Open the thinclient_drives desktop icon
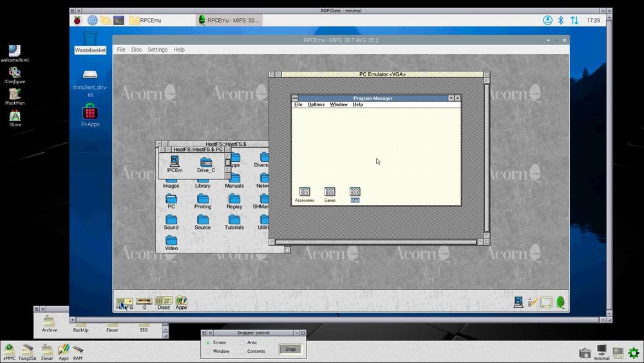The width and height of the screenshot is (644, 363). pyautogui.click(x=90, y=83)
